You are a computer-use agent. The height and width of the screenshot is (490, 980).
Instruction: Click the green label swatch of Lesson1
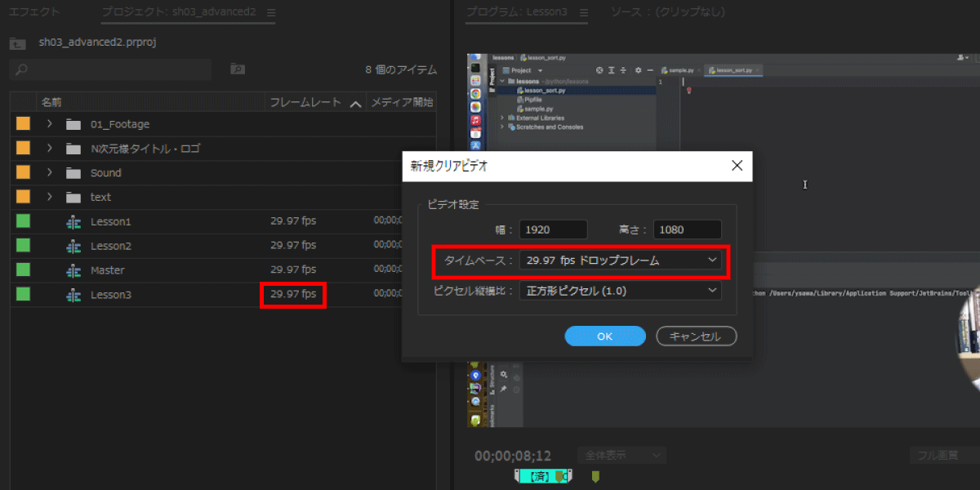click(23, 221)
